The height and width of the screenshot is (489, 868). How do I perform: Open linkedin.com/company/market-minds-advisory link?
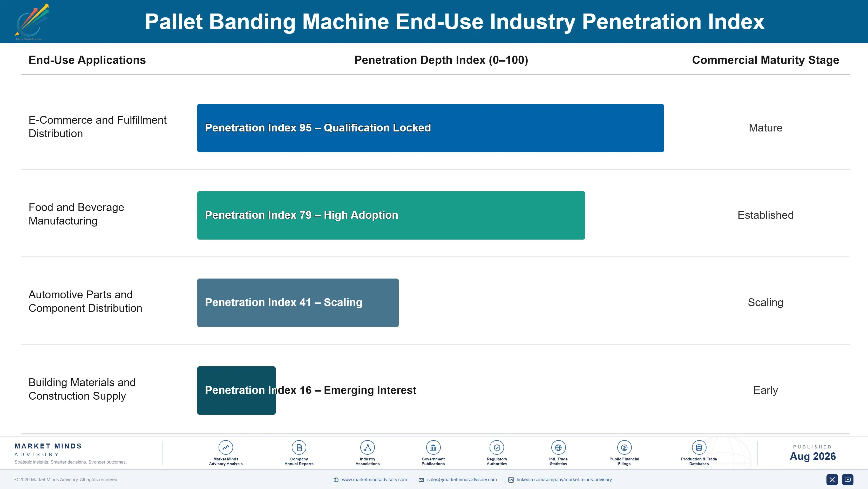564,480
